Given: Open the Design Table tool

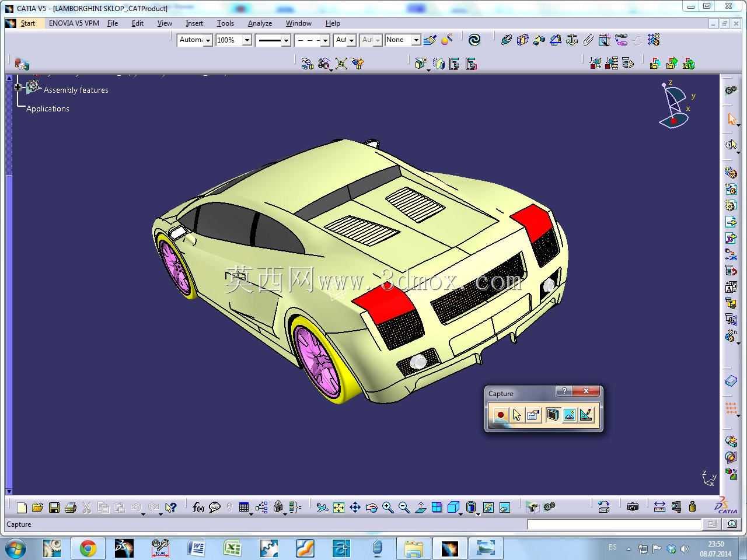Looking at the screenshot, I should 244,508.
